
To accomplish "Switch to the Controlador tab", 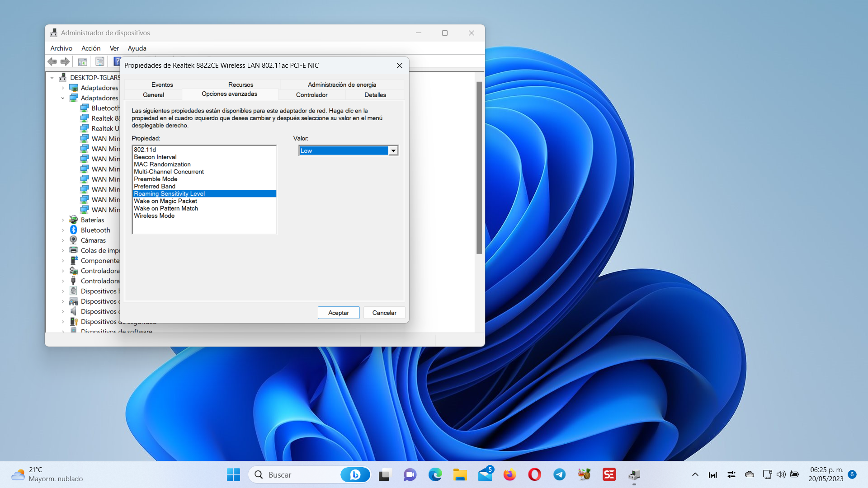I will (311, 95).
